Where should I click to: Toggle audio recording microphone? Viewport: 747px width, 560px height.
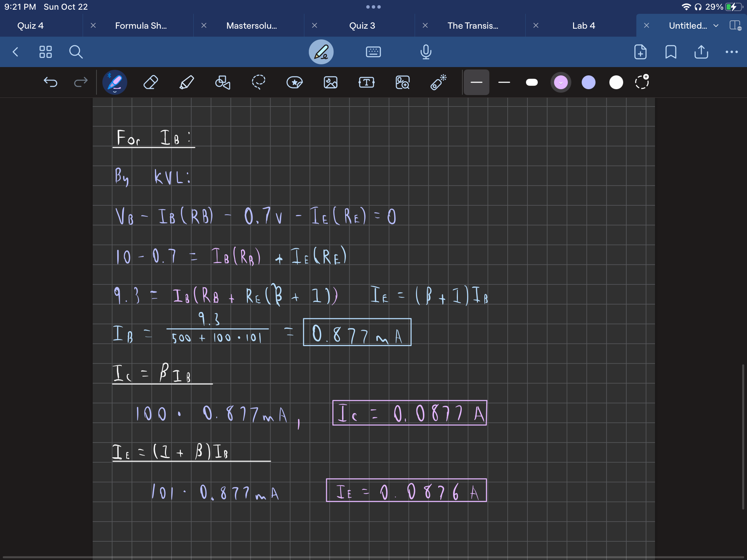pos(426,52)
